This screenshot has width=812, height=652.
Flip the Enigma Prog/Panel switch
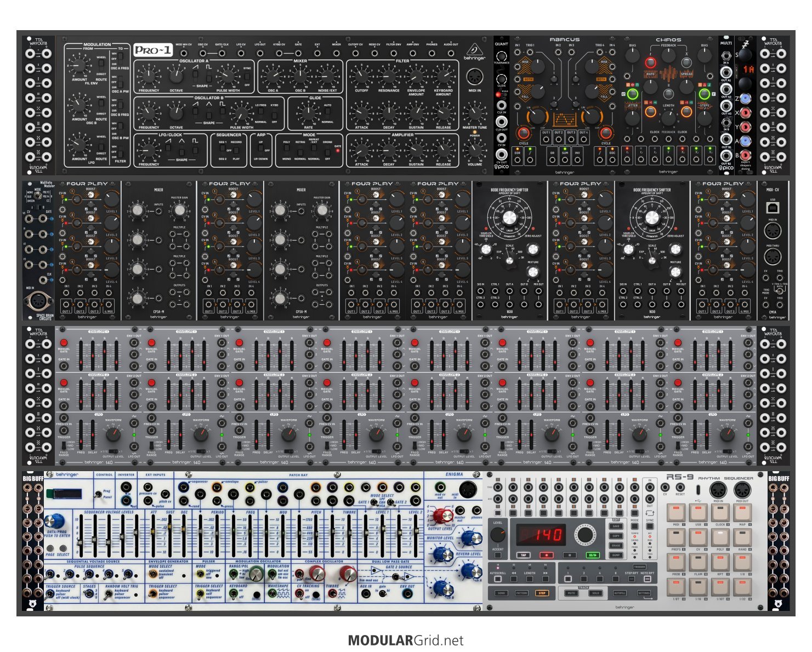(x=98, y=494)
